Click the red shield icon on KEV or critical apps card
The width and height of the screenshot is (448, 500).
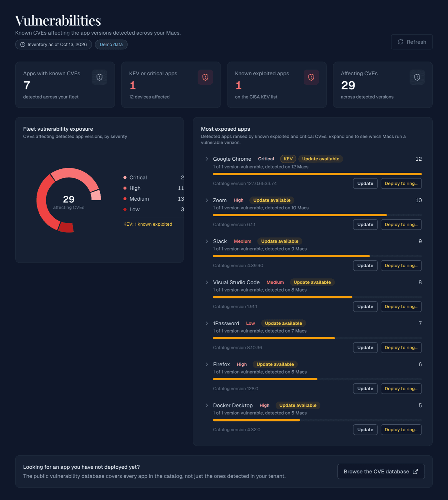click(x=205, y=77)
